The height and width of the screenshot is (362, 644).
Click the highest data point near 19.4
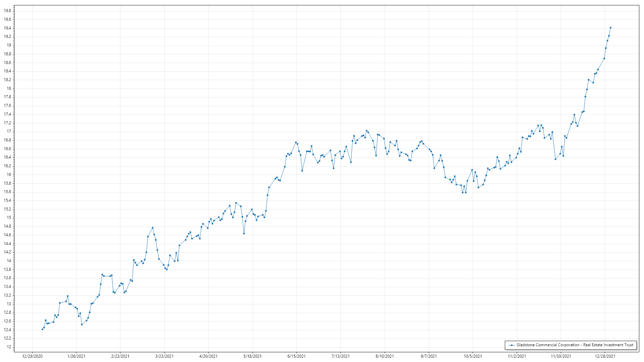610,28
